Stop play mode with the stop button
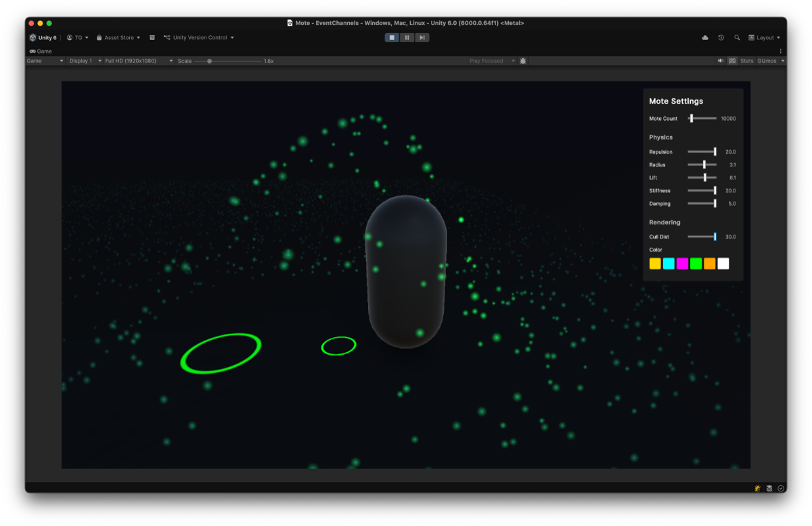 tap(392, 38)
